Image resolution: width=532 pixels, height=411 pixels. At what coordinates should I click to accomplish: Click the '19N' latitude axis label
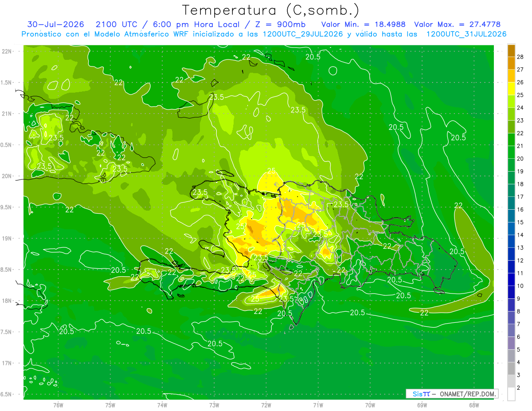point(7,239)
